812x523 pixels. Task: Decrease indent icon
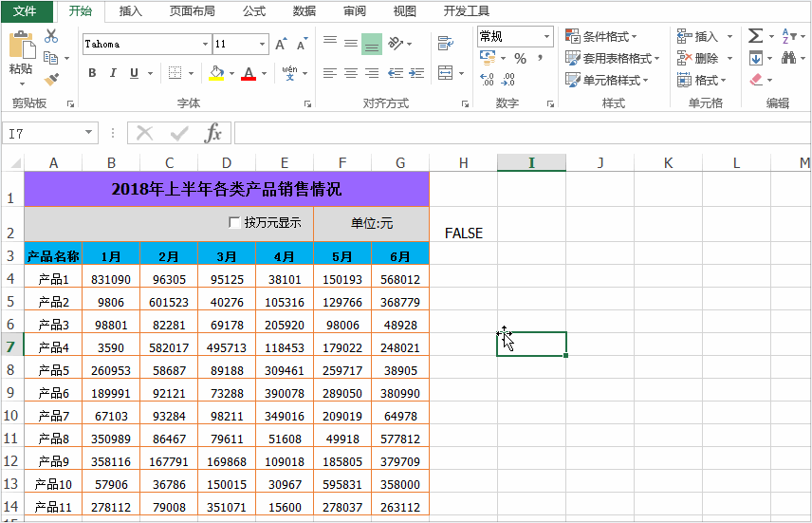(x=396, y=73)
